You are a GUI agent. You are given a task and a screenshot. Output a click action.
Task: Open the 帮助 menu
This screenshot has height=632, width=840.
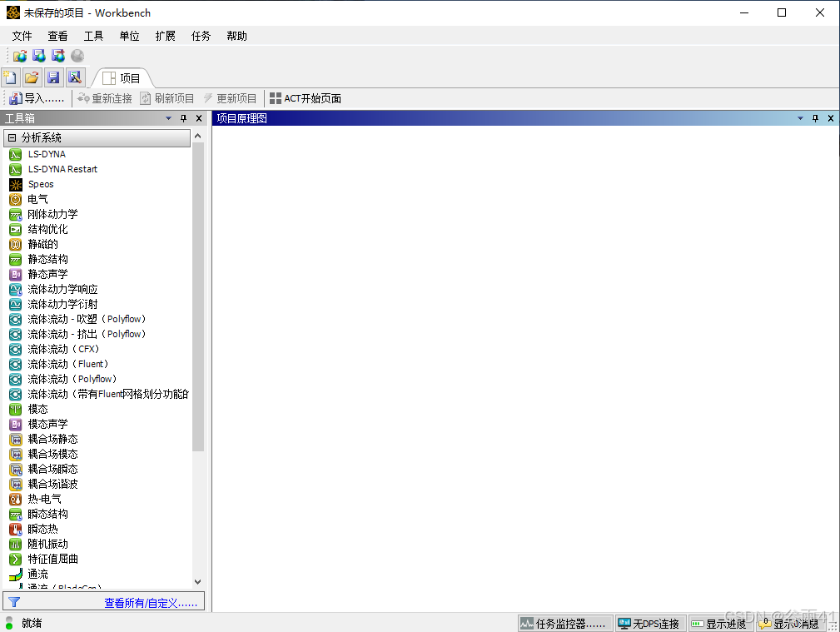click(x=236, y=36)
